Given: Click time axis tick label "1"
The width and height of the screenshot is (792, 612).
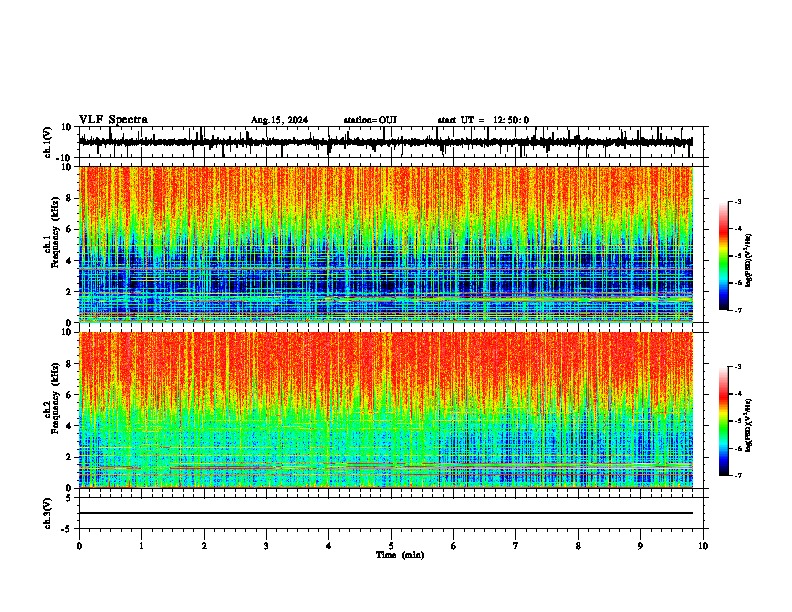Looking at the screenshot, I should (141, 546).
